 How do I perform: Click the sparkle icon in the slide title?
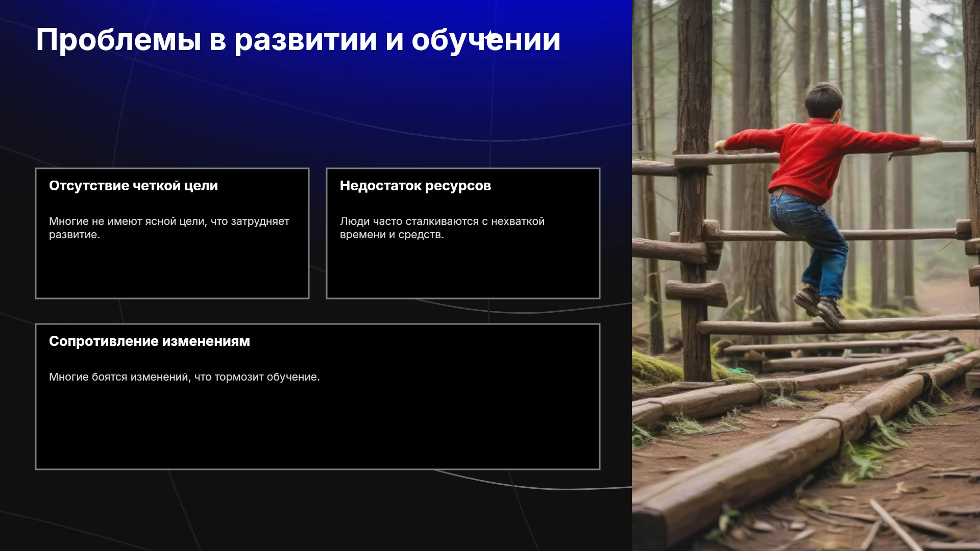(489, 37)
